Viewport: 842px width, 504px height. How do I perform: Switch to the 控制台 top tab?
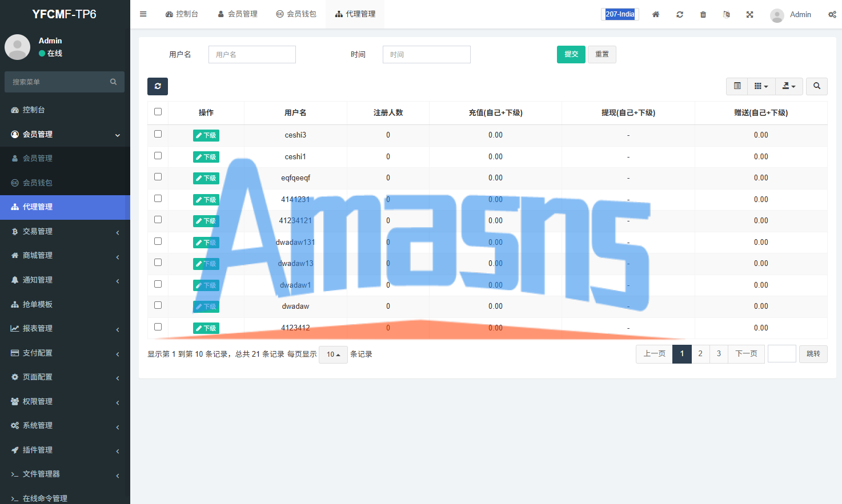pyautogui.click(x=182, y=14)
